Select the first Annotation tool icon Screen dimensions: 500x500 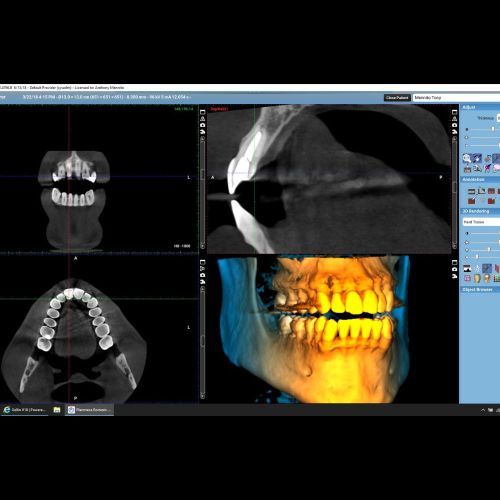pos(471,191)
